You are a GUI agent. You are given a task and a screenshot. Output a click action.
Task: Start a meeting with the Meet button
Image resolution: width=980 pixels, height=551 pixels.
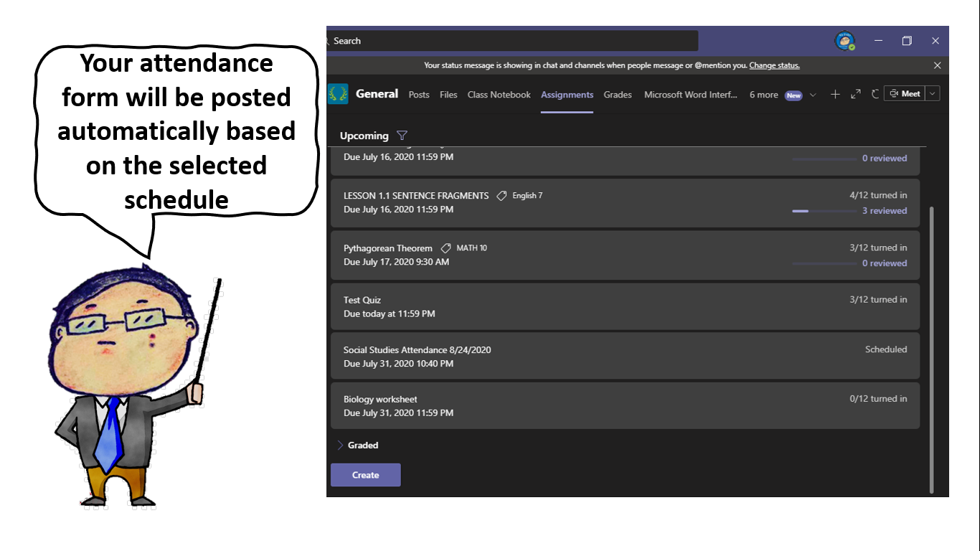coord(906,93)
